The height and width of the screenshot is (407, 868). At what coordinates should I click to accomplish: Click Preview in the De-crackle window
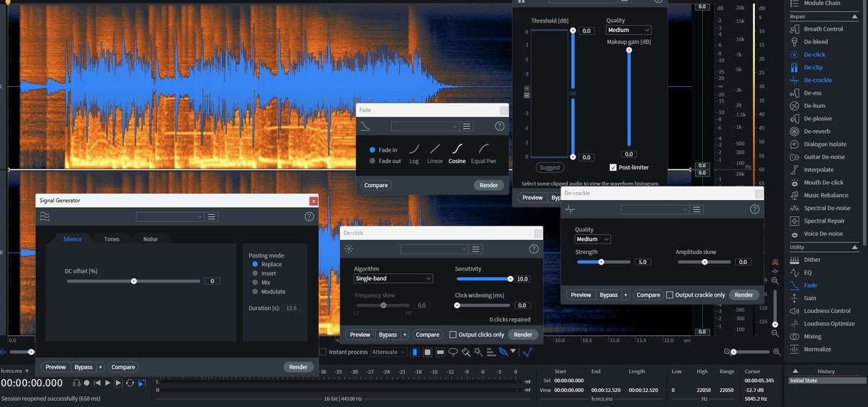coord(581,295)
